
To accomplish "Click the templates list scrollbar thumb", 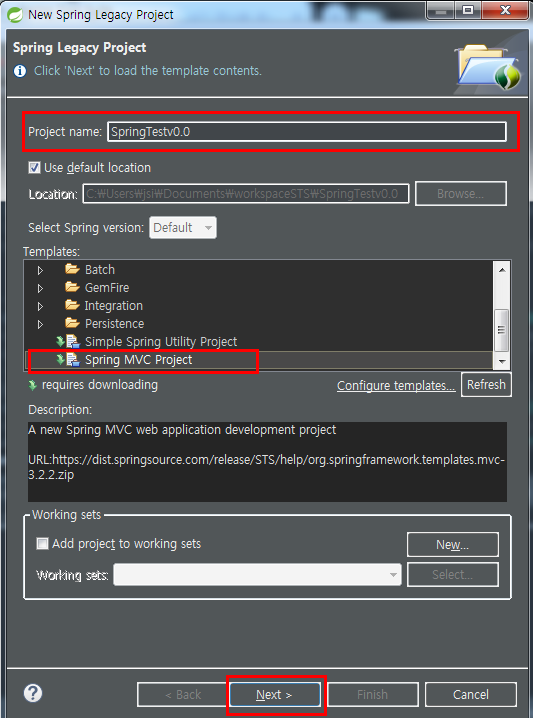I will click(x=502, y=330).
